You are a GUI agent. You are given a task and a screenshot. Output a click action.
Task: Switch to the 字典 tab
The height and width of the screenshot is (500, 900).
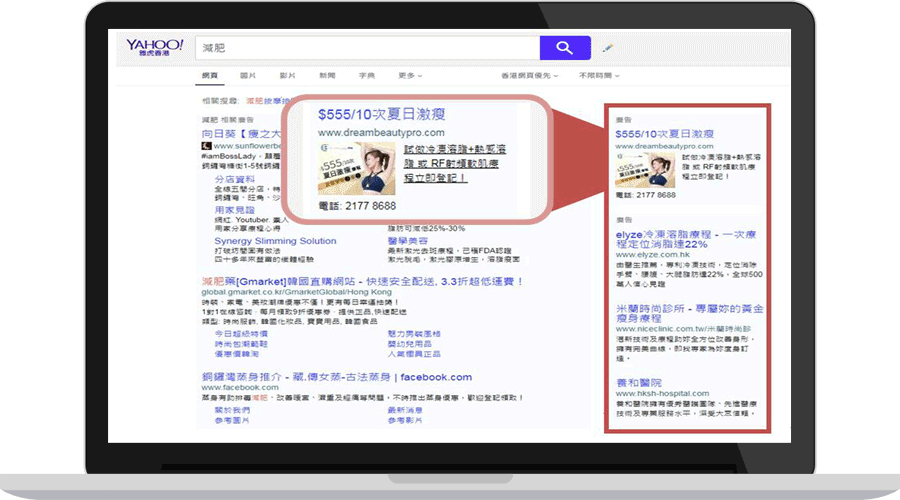pyautogui.click(x=367, y=76)
